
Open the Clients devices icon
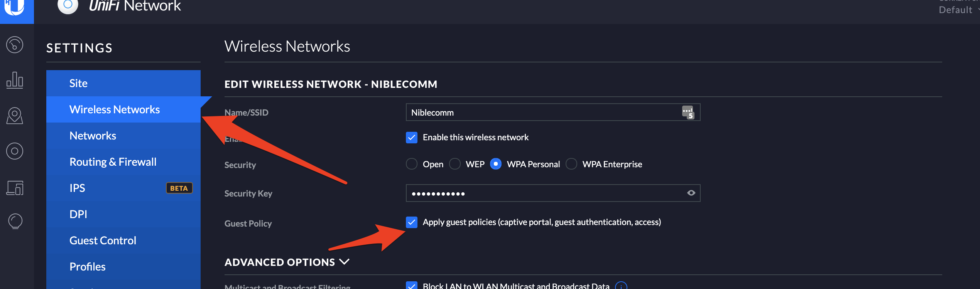(x=15, y=188)
